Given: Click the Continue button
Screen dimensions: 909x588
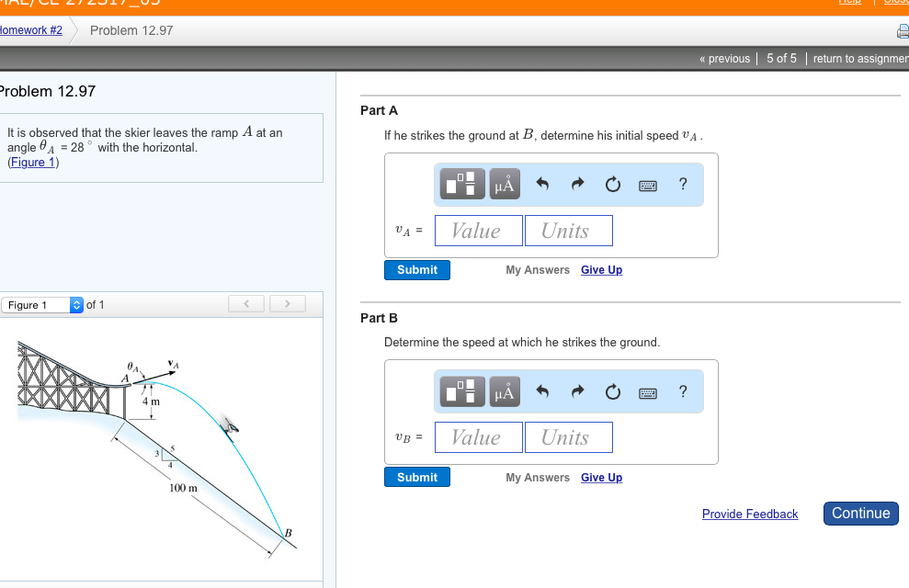Looking at the screenshot, I should (861, 514).
